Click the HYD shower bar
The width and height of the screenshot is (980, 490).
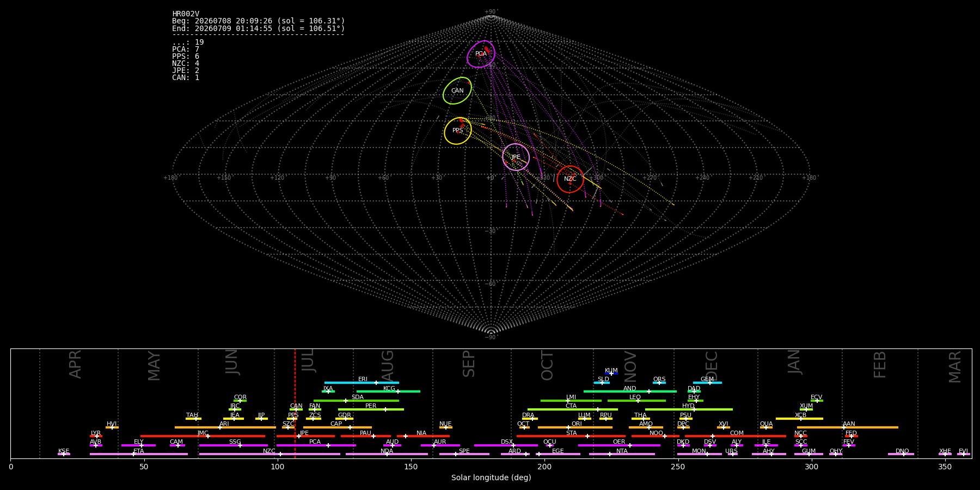click(x=689, y=409)
